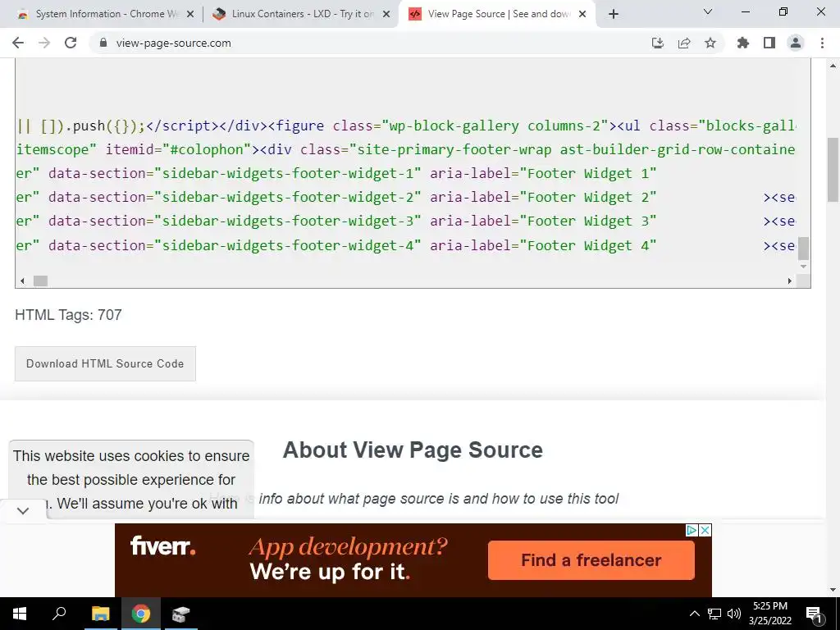The height and width of the screenshot is (630, 840).
Task: Open the box app on the taskbar
Action: pos(181,614)
